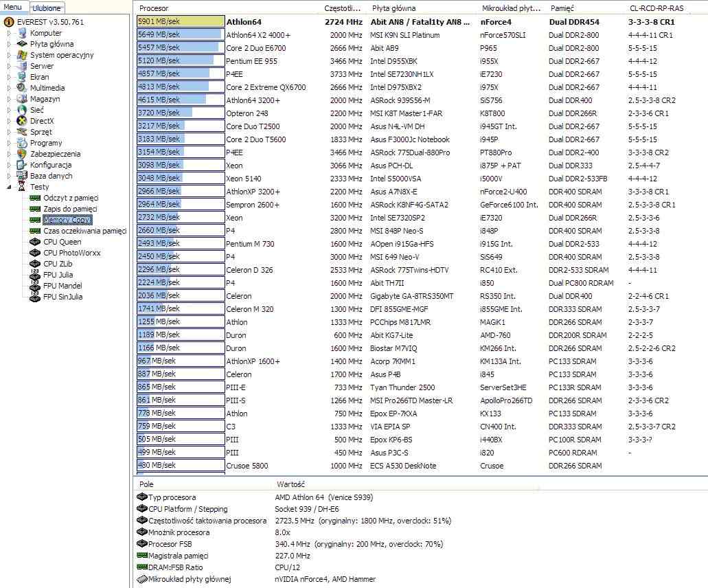
Task: Collapse the Testy tree node
Action: 9,187
